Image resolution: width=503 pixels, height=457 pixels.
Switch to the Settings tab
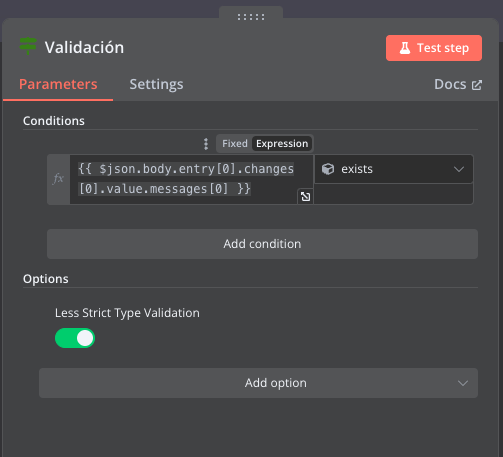click(x=156, y=84)
